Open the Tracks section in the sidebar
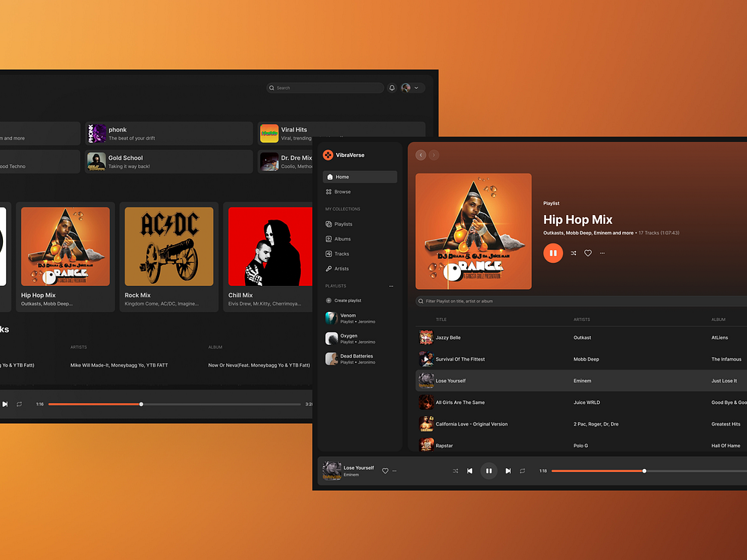This screenshot has height=560, width=747. pyautogui.click(x=340, y=254)
